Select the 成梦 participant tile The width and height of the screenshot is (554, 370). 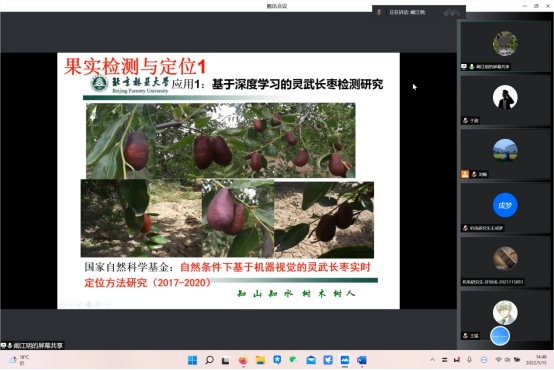coord(505,207)
